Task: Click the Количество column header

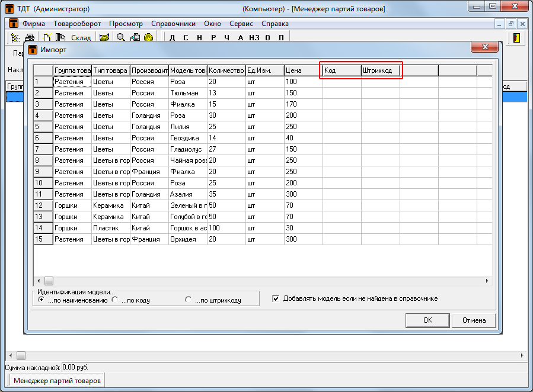Action: [x=226, y=70]
